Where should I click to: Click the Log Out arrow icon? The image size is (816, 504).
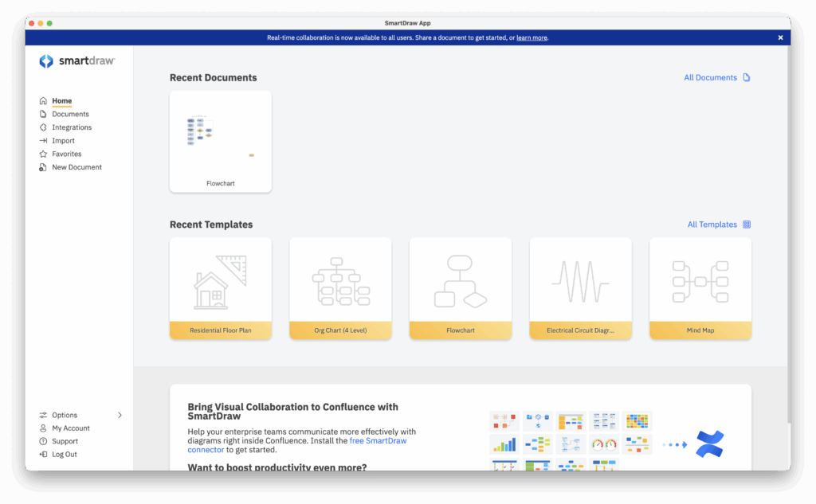click(x=43, y=454)
